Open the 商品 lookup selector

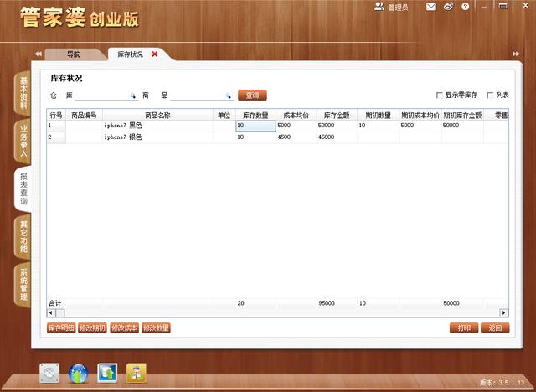(228, 95)
